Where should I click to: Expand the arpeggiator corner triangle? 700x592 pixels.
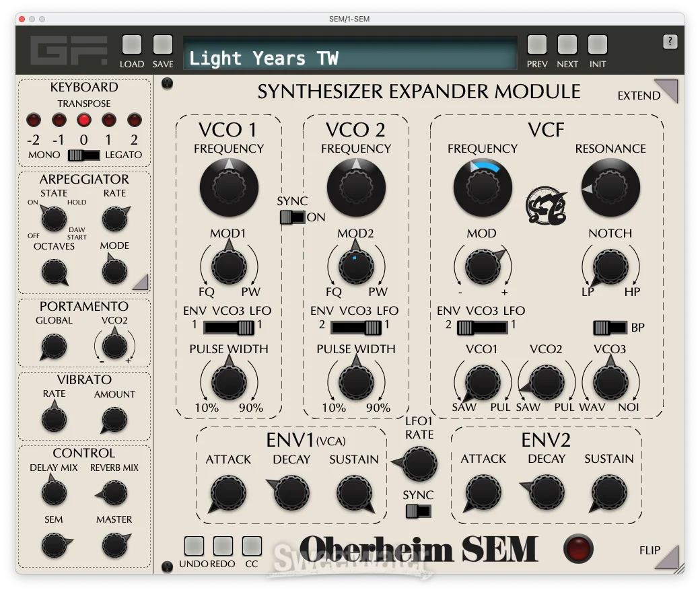click(x=141, y=283)
